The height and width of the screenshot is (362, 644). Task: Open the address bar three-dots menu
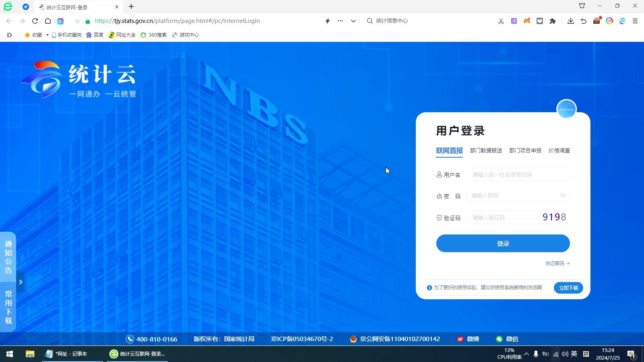[341, 21]
